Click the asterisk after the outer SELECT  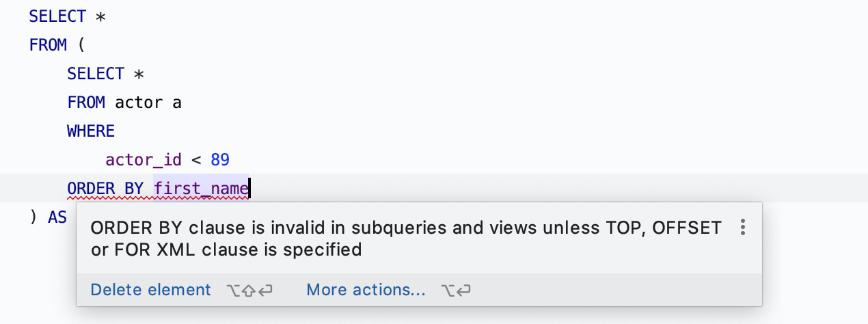100,16
